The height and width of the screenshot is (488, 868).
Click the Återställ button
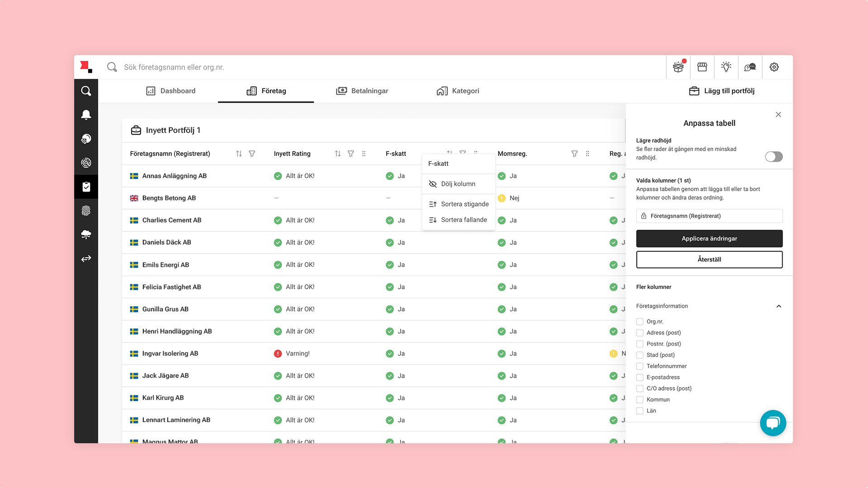[x=709, y=259]
